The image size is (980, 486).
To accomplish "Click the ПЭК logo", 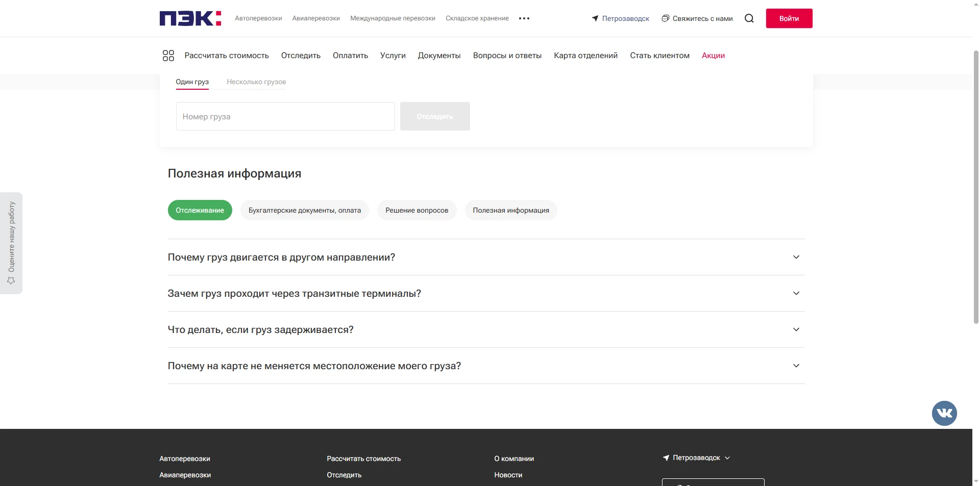I will click(190, 18).
